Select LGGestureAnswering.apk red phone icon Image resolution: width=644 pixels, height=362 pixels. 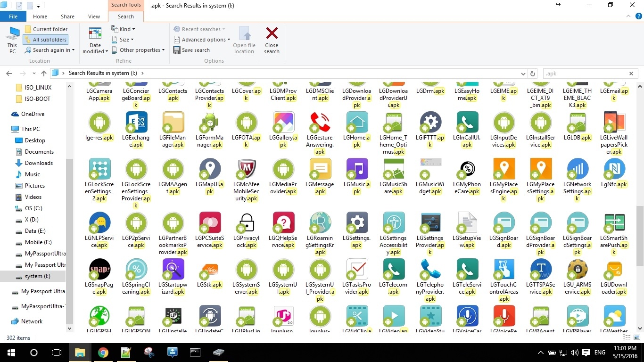coord(320,123)
